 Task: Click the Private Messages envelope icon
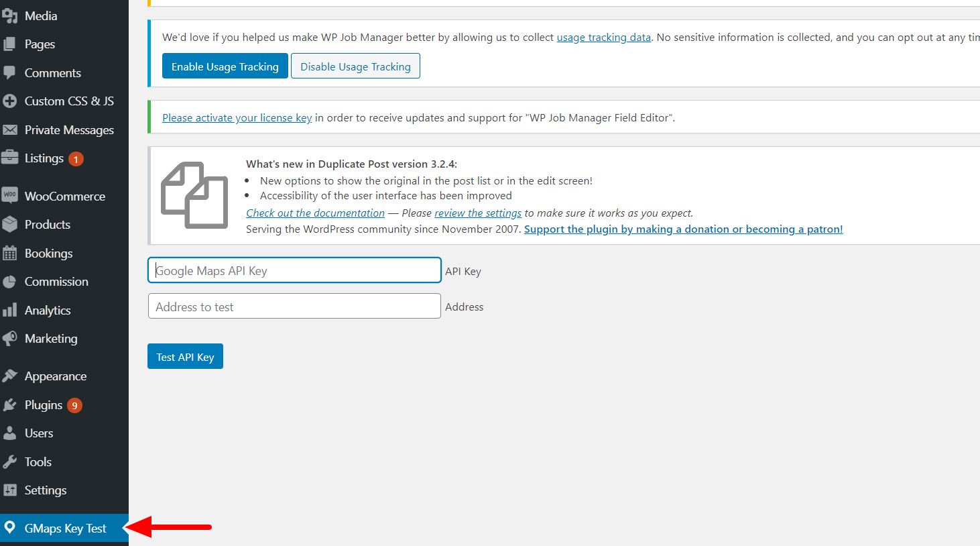point(9,129)
